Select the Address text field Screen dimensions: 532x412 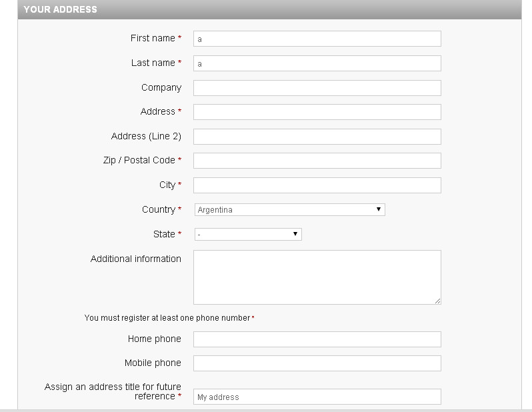pos(317,112)
